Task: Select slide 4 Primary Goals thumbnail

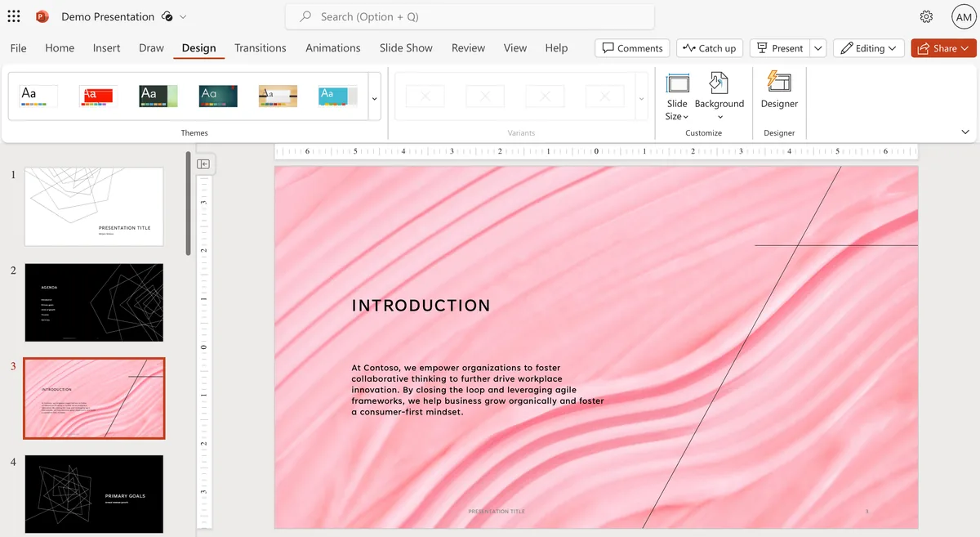Action: (94, 494)
